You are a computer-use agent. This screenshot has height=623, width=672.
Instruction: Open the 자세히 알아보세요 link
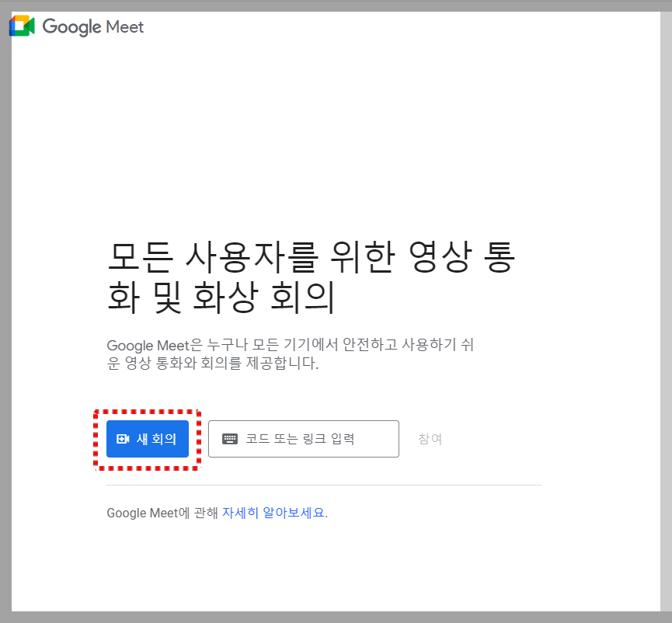pyautogui.click(x=273, y=513)
